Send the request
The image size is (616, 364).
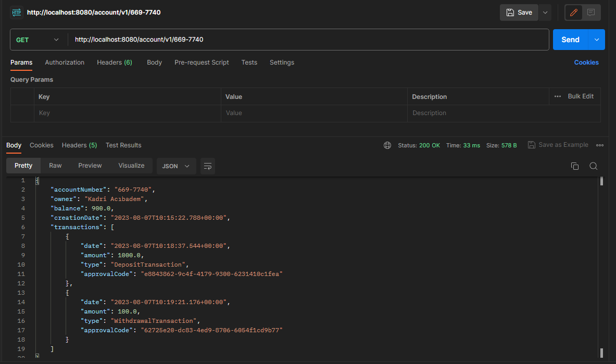pos(570,40)
